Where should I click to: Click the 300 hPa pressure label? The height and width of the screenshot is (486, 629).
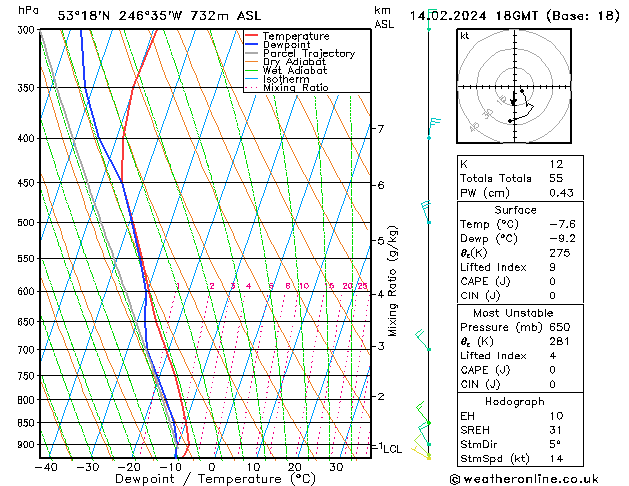(x=28, y=30)
